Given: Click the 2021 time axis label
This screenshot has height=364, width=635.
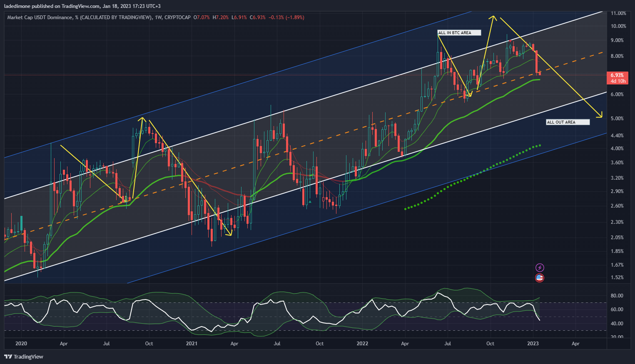Looking at the screenshot, I should pos(192,344).
